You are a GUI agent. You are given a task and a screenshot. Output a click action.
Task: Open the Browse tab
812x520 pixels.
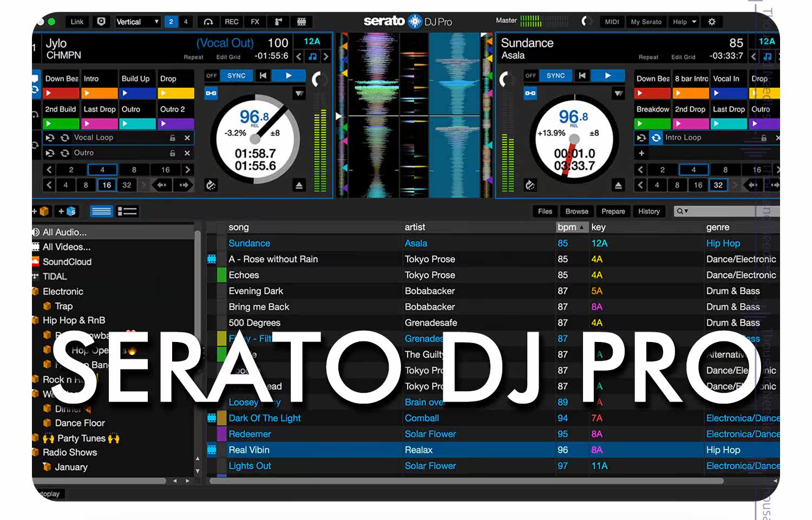point(577,211)
